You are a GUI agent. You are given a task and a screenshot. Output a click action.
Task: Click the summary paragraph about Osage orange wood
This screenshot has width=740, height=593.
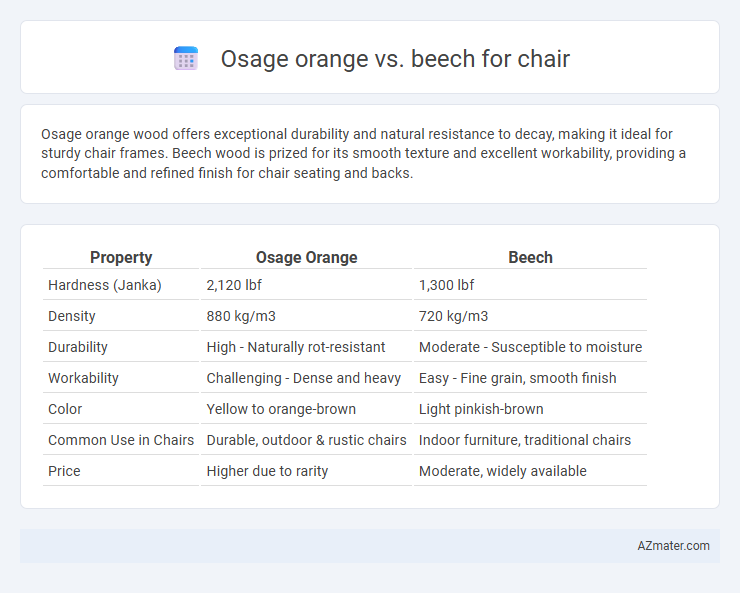[x=363, y=154]
